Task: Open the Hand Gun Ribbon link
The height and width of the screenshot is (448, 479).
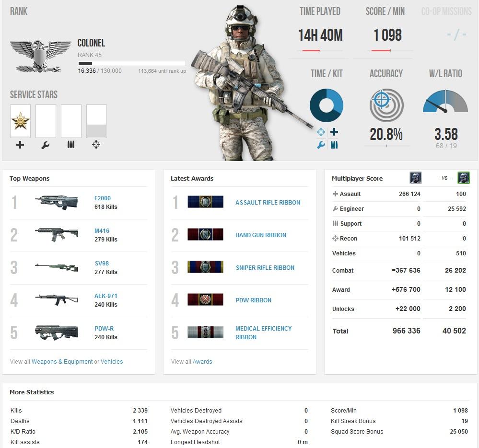Action: 260,235
